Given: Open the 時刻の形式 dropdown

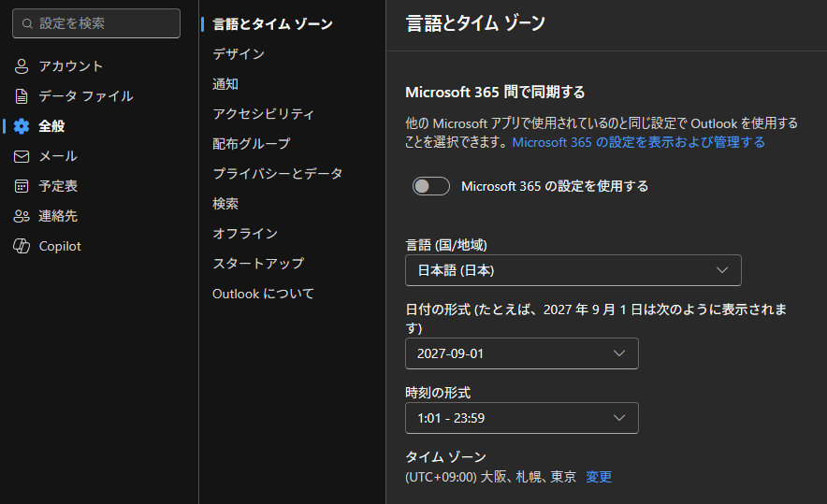Looking at the screenshot, I should (x=522, y=418).
